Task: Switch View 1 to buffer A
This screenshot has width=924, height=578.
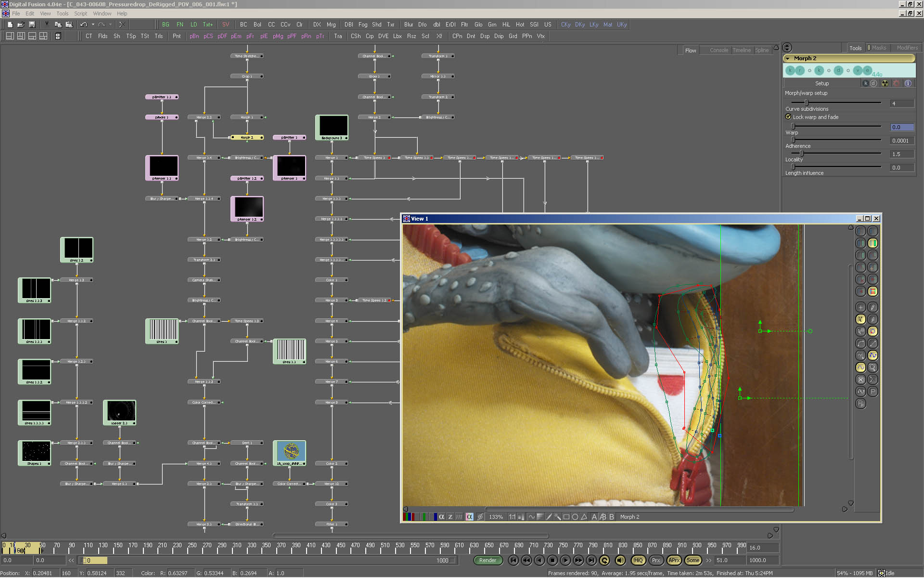Action: [594, 517]
